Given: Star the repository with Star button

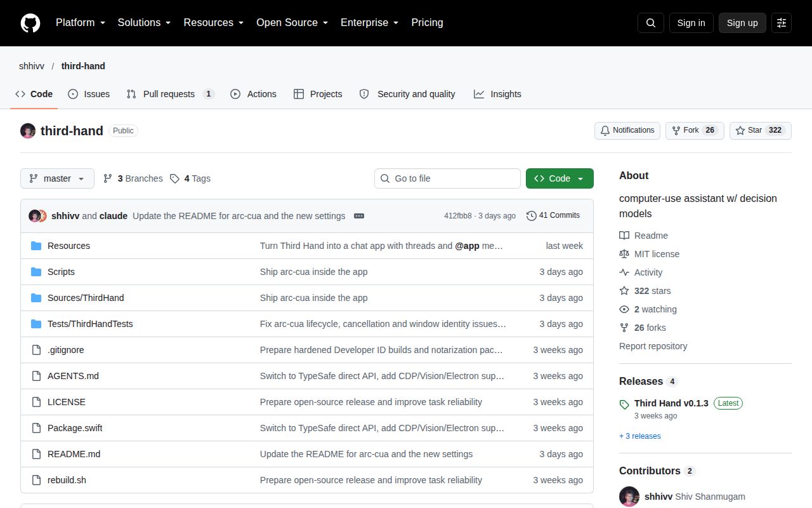Looking at the screenshot, I should (x=761, y=131).
